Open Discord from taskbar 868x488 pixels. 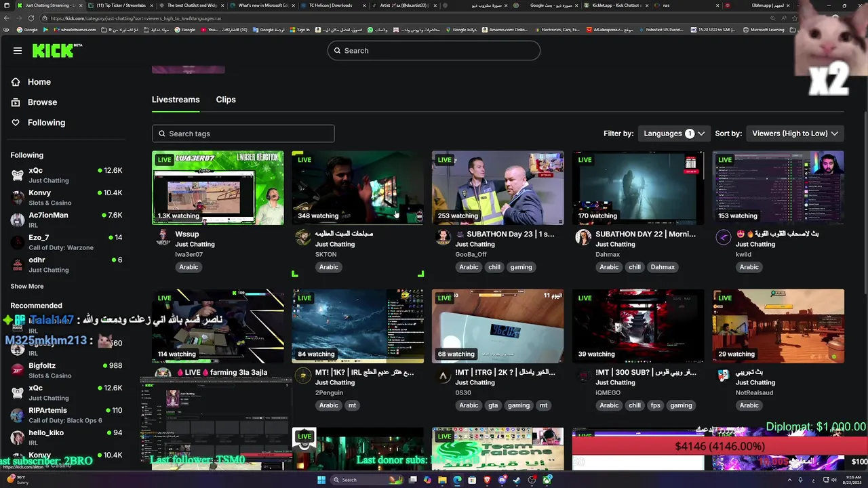pyautogui.click(x=502, y=480)
